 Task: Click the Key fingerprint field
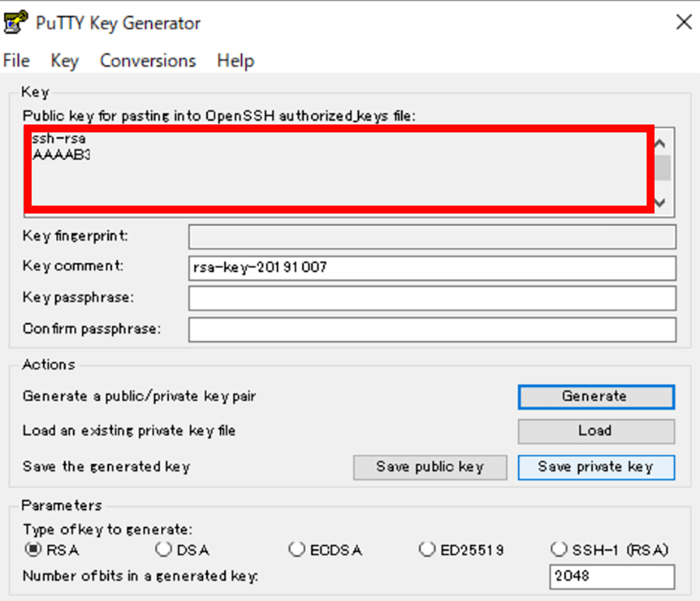[432, 236]
